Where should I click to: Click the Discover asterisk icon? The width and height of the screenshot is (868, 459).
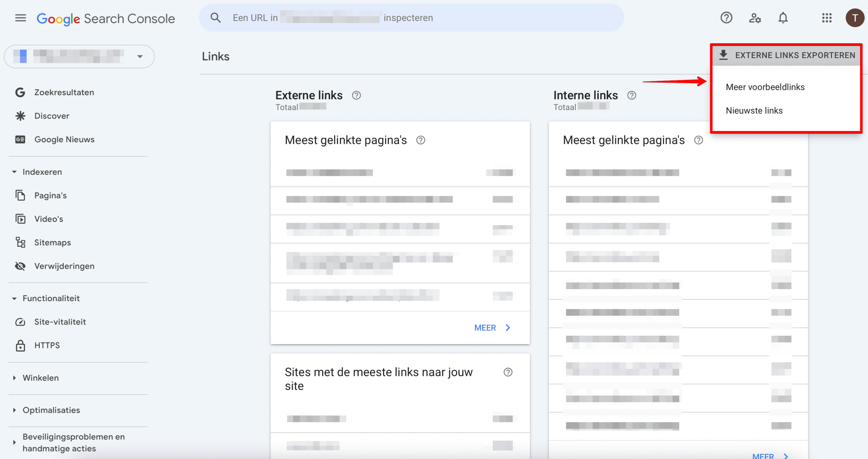pos(20,116)
